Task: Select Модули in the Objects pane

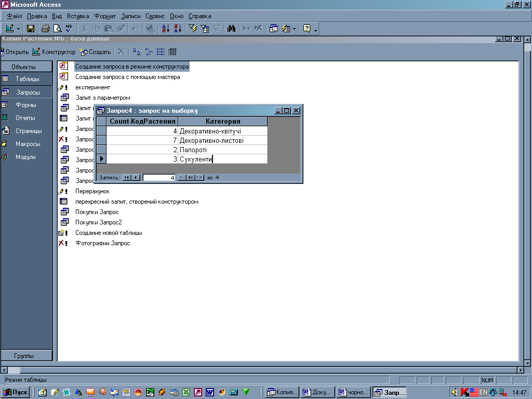Action: 26,157
